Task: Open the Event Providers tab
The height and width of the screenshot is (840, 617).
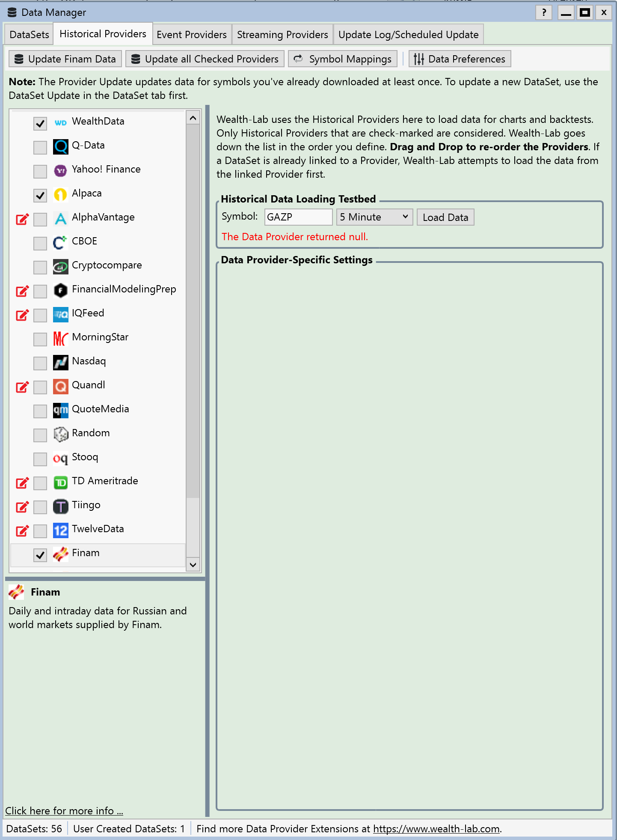Action: [x=192, y=35]
